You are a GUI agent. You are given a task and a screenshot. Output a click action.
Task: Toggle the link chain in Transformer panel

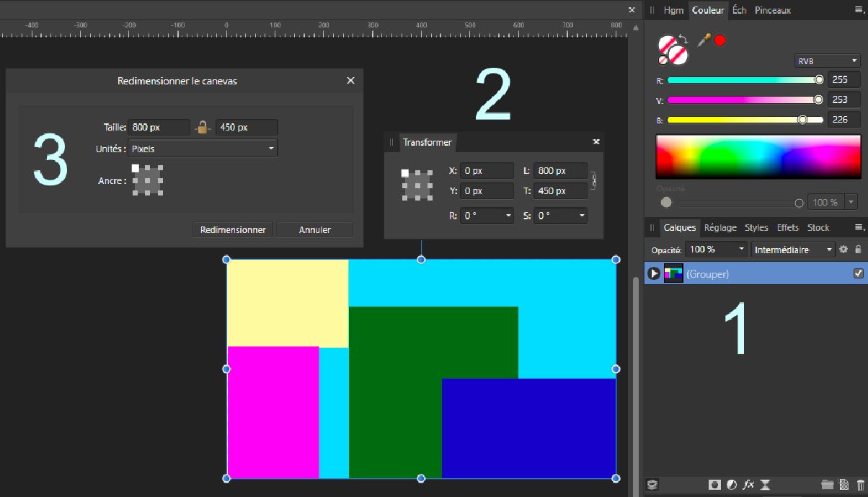[x=594, y=180]
